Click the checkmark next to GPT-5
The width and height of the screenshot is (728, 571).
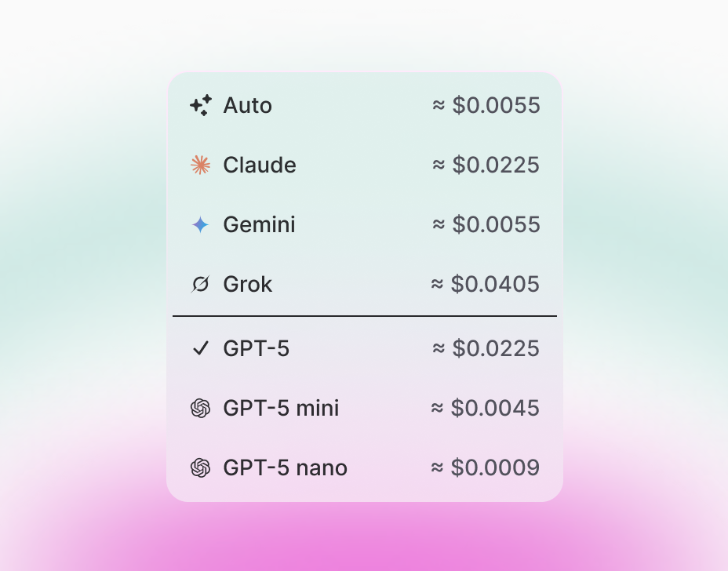[x=202, y=348]
